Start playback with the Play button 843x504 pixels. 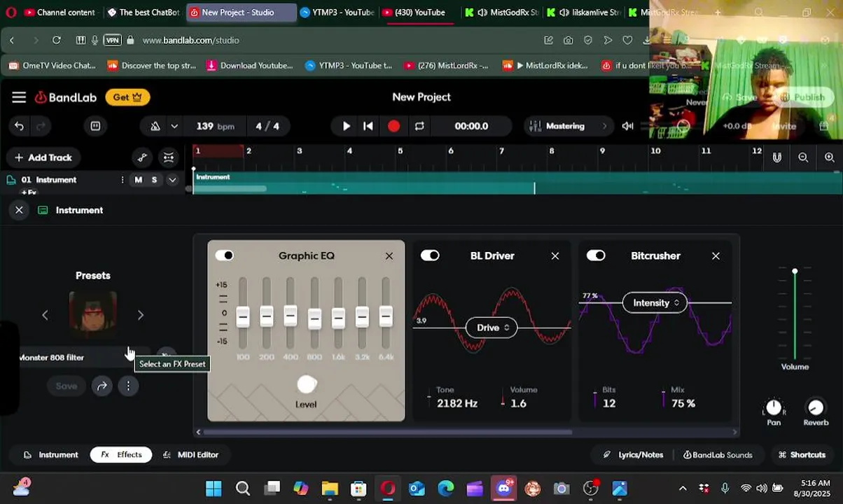(x=346, y=126)
